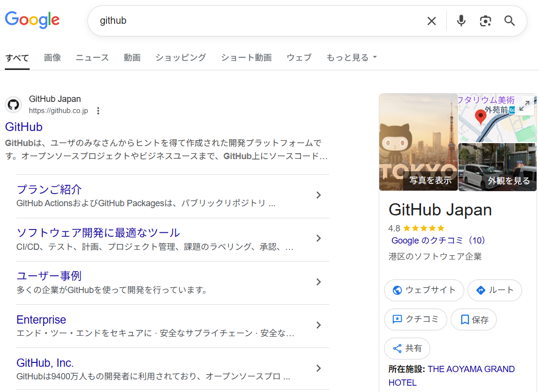Save the place with 保存 button
539x392 pixels.
473,319
